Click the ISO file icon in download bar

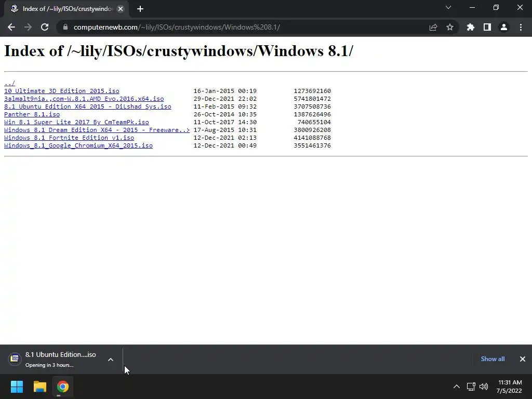coord(15,358)
